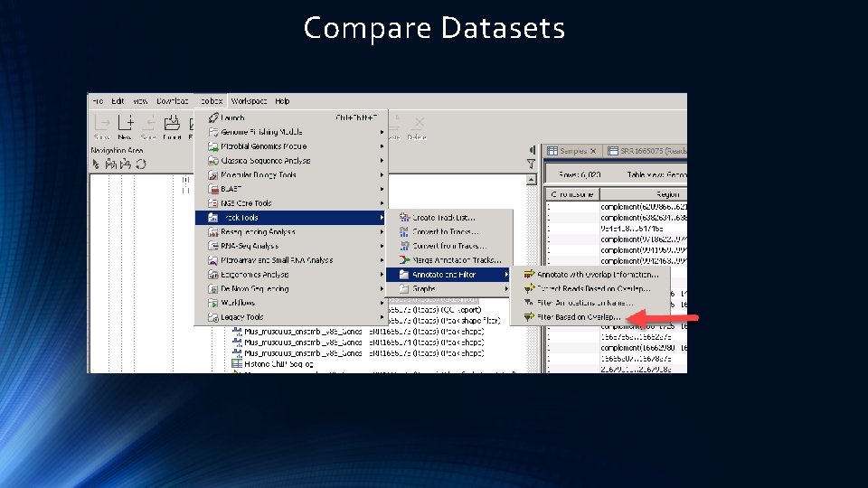868x488 pixels.
Task: Open Workflows submenu
Action: click(x=291, y=303)
